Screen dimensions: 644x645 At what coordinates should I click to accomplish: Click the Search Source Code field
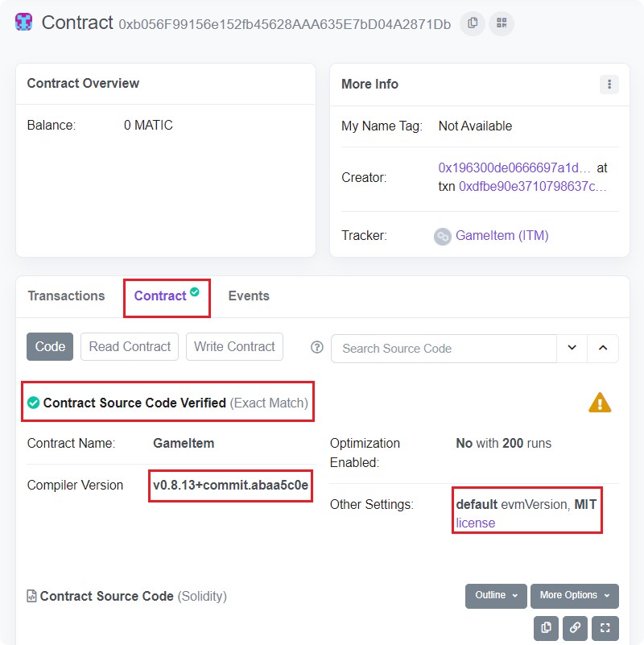(x=444, y=349)
